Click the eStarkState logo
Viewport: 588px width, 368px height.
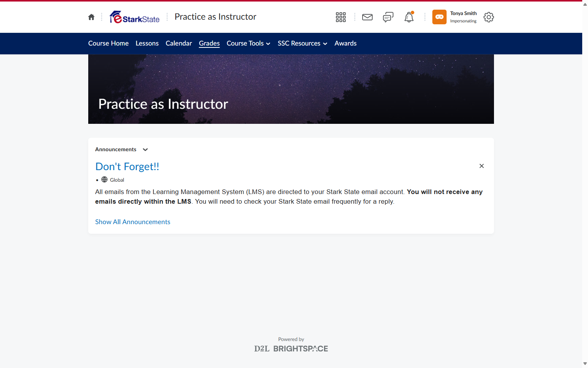[134, 17]
